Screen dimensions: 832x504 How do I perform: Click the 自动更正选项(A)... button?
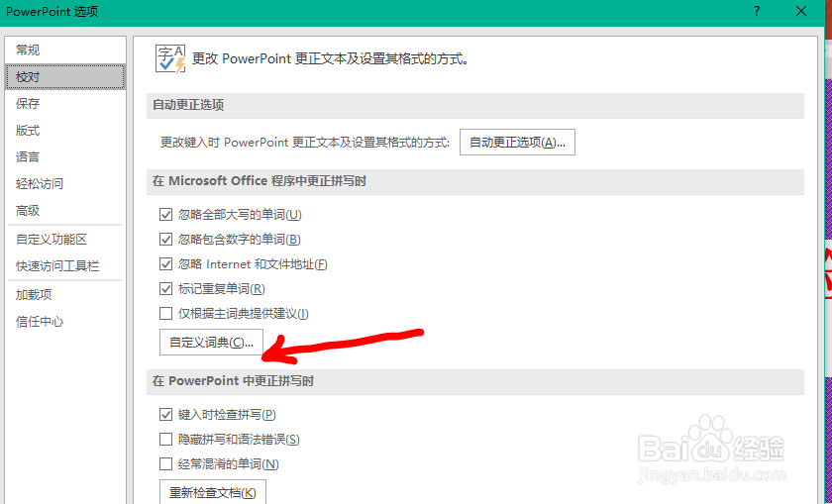coord(517,143)
